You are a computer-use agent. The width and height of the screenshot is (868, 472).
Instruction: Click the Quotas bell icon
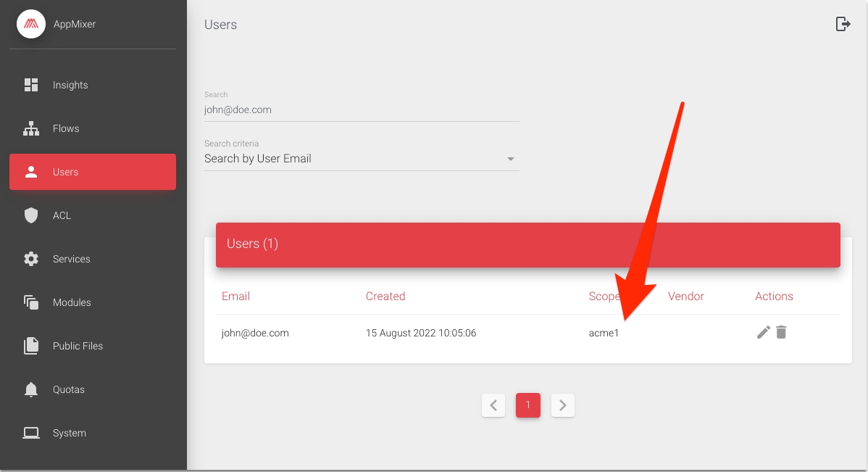31,389
